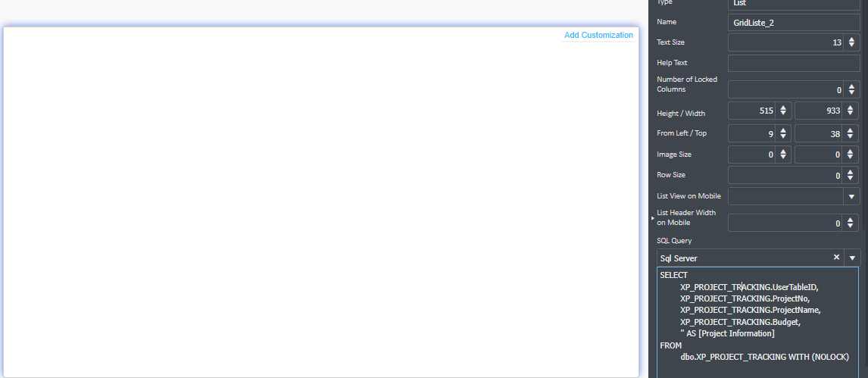Click the AS [Project Information] line
The width and height of the screenshot is (868, 378).
[x=727, y=334]
